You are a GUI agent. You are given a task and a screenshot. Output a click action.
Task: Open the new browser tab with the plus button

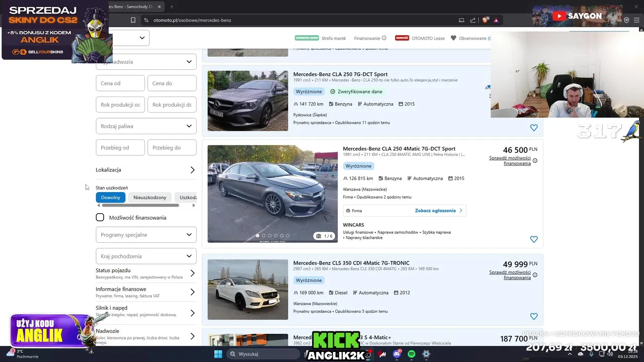(x=172, y=7)
